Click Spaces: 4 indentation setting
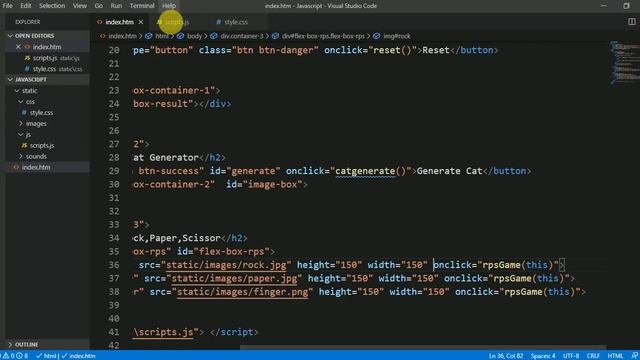Image resolution: width=640 pixels, height=360 pixels. [543, 356]
